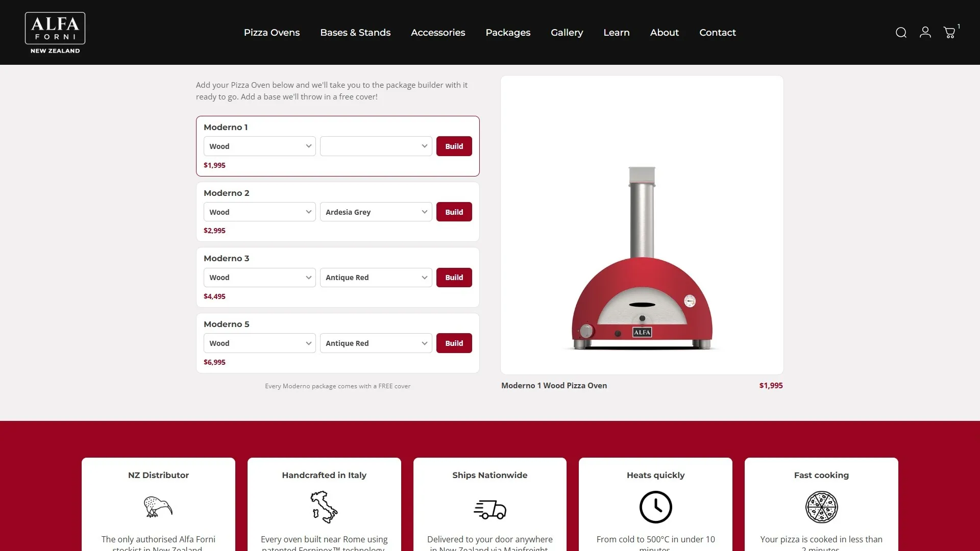
Task: Open the empty Moderno 1 colour dropdown
Action: click(376, 146)
